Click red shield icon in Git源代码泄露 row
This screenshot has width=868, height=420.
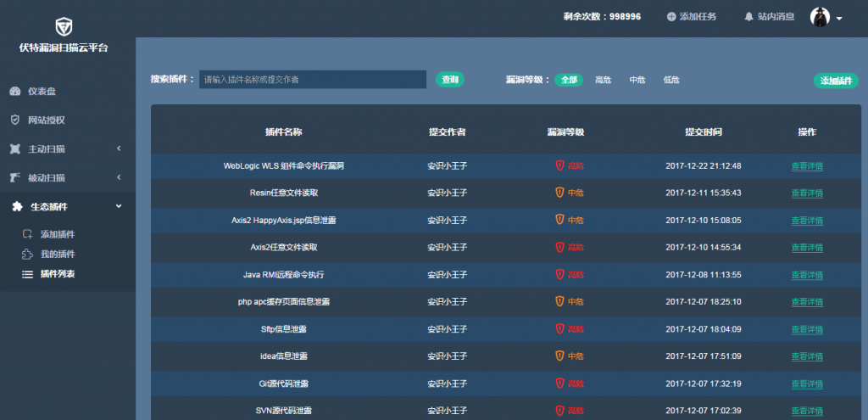pyautogui.click(x=559, y=383)
